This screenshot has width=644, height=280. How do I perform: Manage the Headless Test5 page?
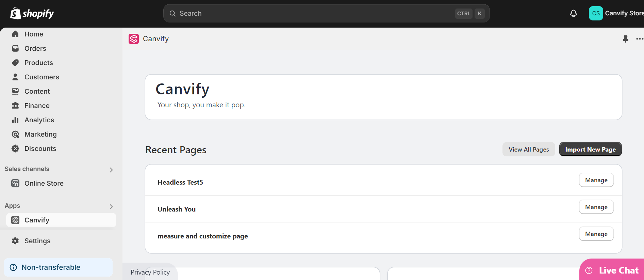[x=596, y=180]
